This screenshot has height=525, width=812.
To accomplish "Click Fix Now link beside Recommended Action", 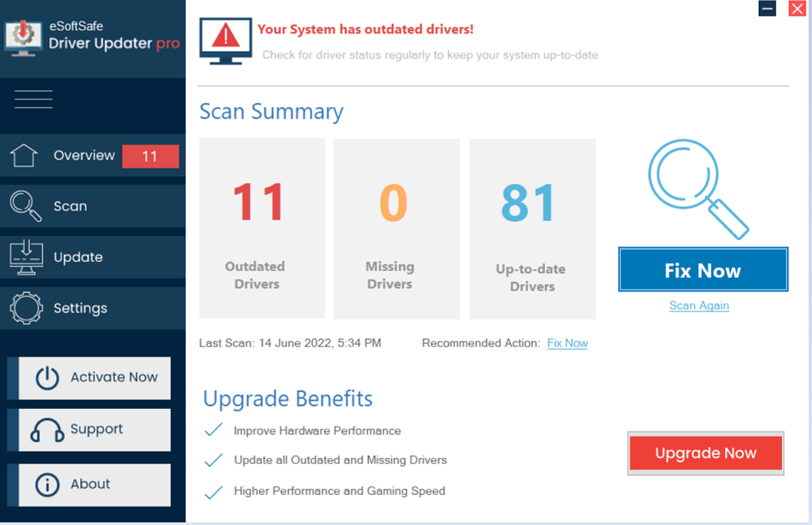I will (x=567, y=343).
